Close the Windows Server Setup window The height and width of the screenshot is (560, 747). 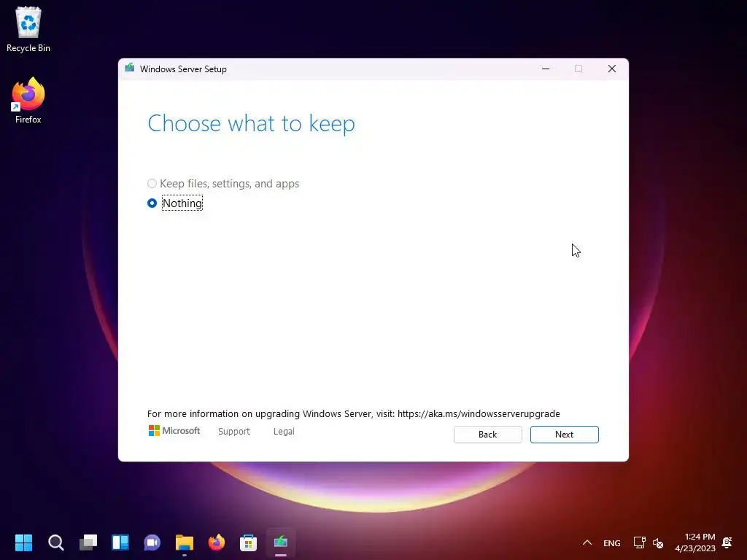612,69
